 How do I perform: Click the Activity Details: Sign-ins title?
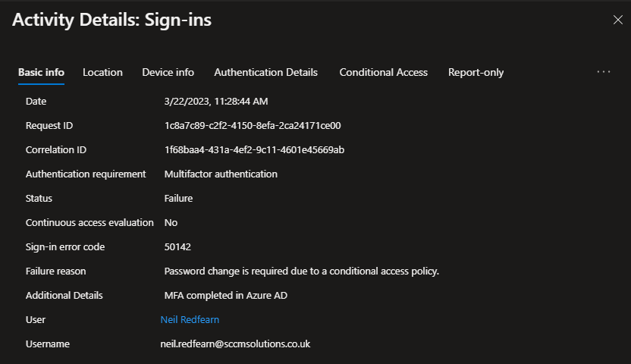click(111, 20)
